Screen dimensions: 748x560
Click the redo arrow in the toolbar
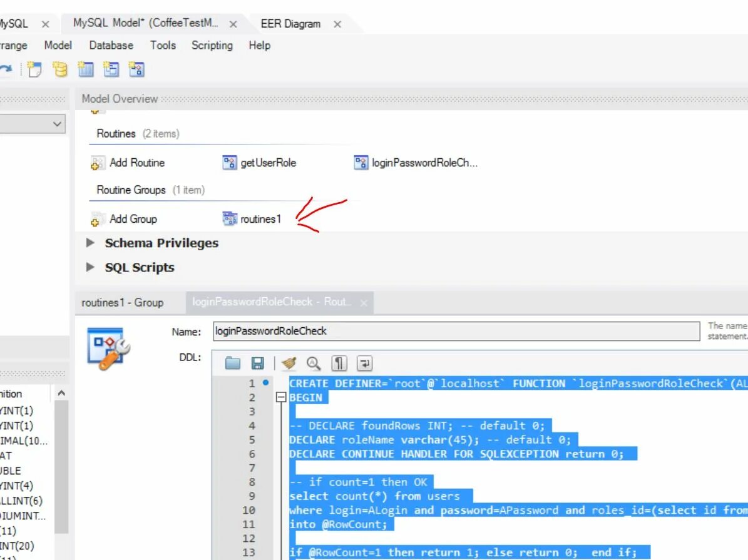[6, 69]
